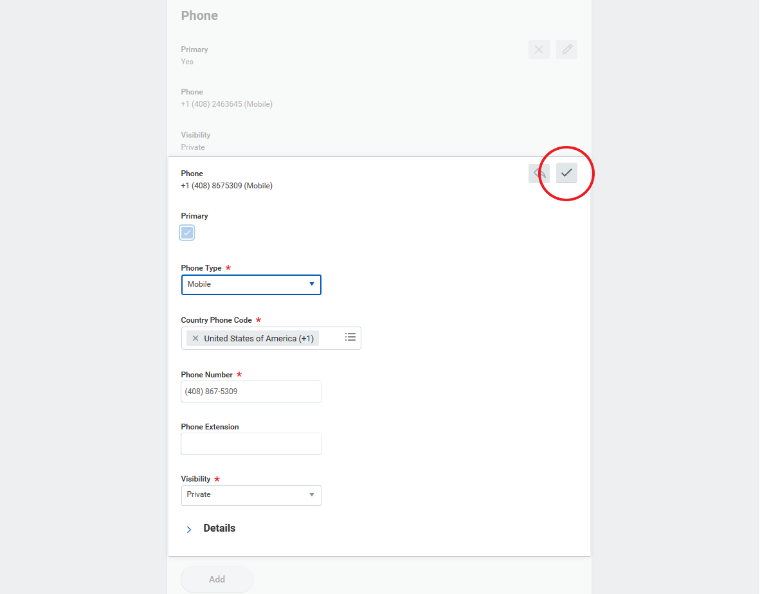This screenshot has width=760, height=594.
Task: Click into the Phone Extension field
Action: coord(251,443)
